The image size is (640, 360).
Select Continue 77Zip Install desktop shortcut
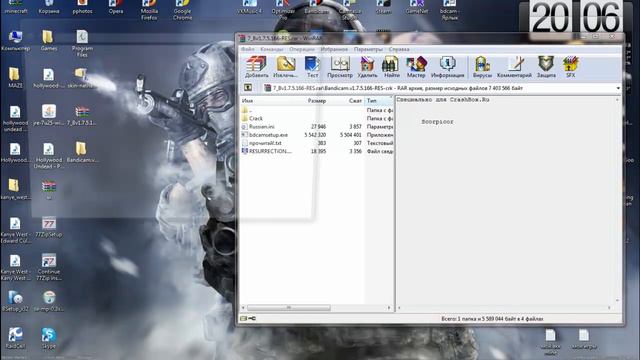[49, 267]
